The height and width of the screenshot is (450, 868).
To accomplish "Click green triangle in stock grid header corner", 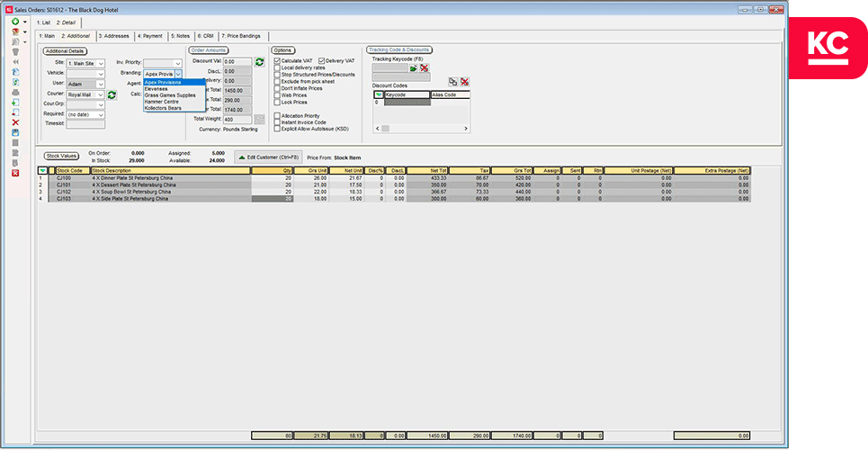I will (42, 171).
